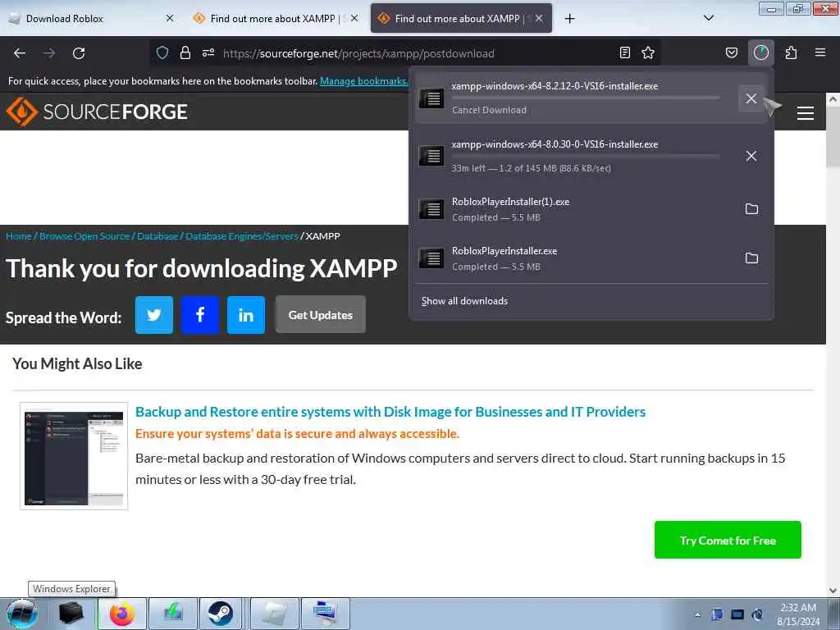This screenshot has height=630, width=840.
Task: Click the page scrollbar up arrow
Action: (x=833, y=99)
